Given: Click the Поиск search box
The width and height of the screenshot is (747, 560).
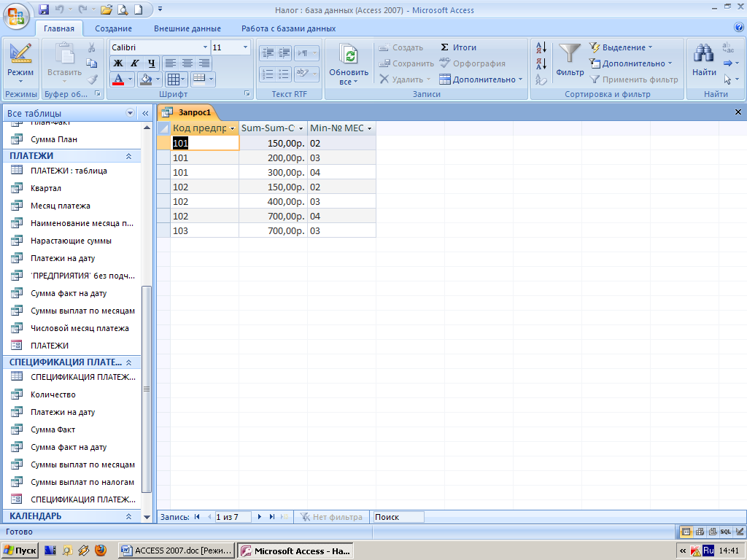Looking at the screenshot, I should click(398, 517).
